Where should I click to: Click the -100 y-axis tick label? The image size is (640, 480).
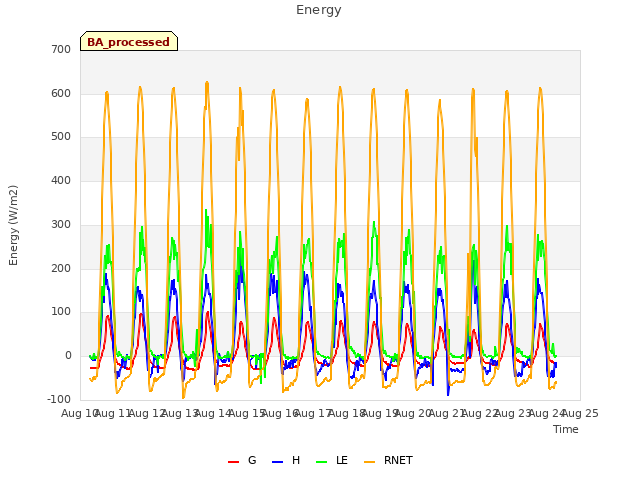(59, 399)
